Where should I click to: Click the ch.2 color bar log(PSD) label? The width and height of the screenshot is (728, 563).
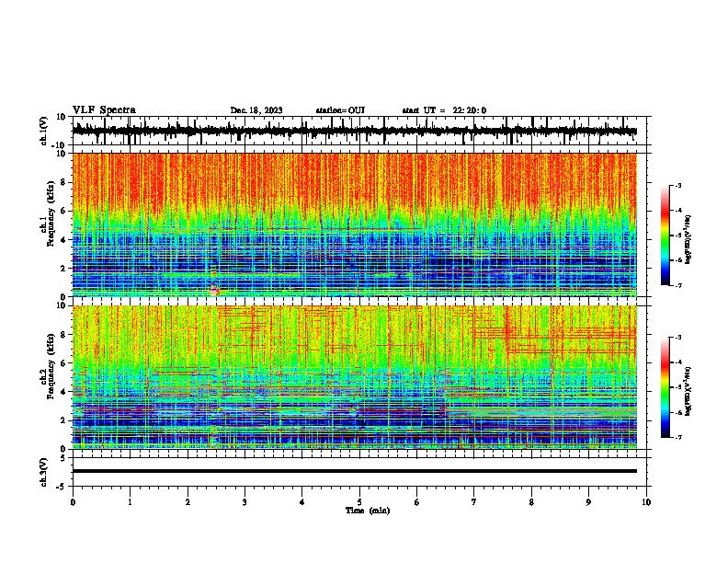click(x=688, y=391)
